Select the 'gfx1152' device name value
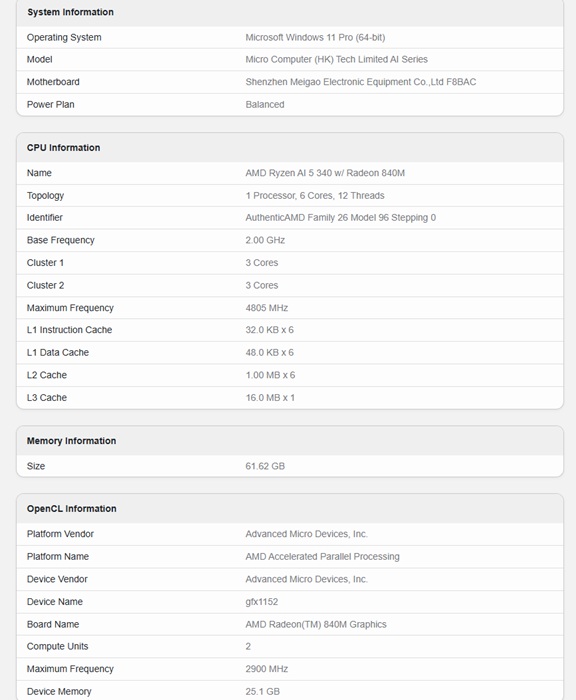 click(x=261, y=602)
